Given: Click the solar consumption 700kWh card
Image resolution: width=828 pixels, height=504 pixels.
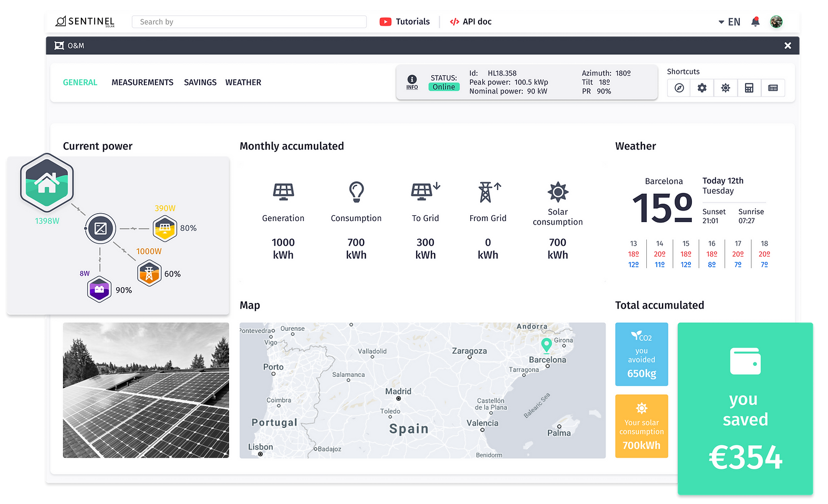Looking at the screenshot, I should point(641,426).
